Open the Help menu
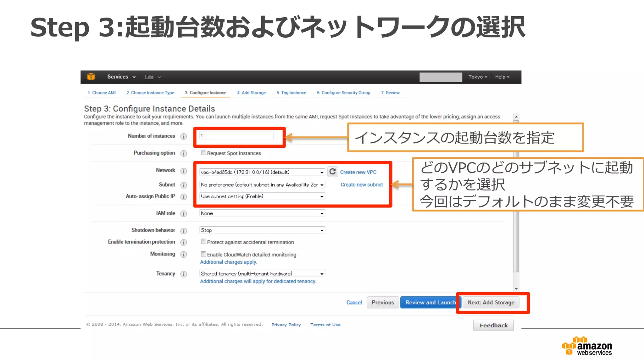 pyautogui.click(x=502, y=77)
